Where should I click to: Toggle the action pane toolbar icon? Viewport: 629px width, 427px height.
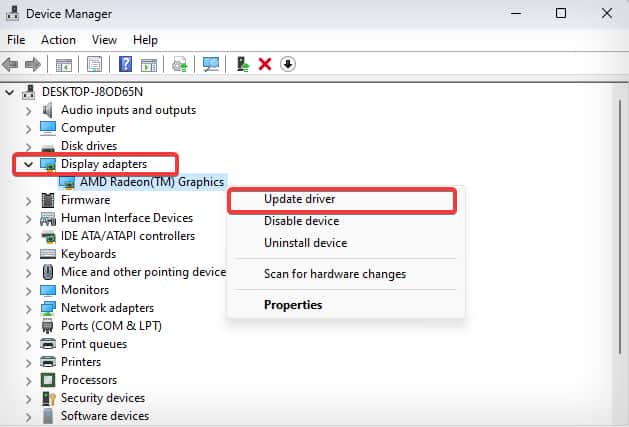click(149, 65)
